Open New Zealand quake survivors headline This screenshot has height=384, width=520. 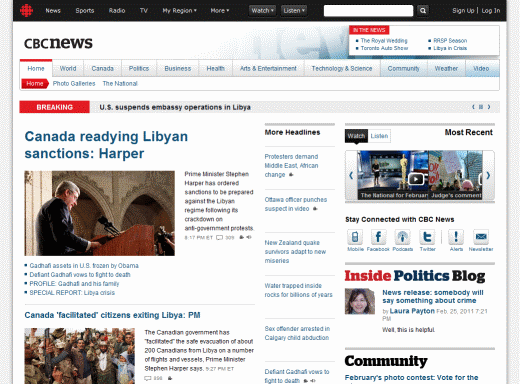(x=295, y=252)
